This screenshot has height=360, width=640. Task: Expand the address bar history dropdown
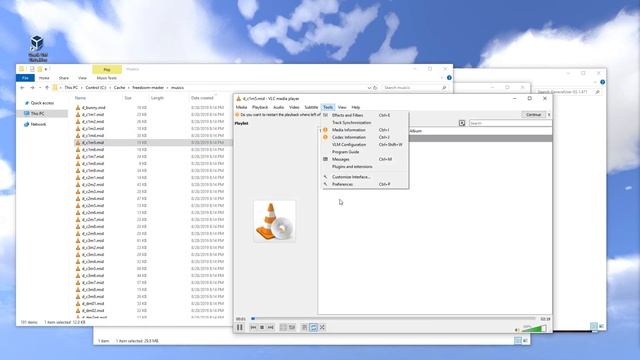coord(369,88)
